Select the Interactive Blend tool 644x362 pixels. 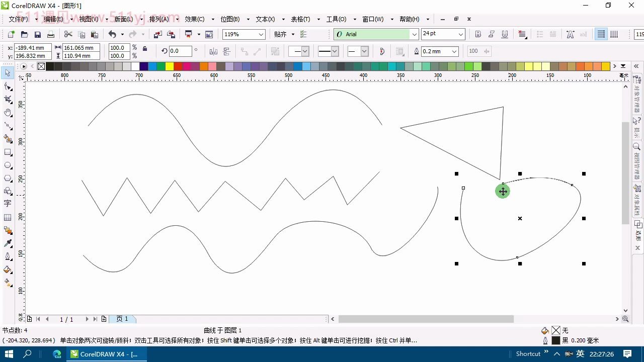8,230
